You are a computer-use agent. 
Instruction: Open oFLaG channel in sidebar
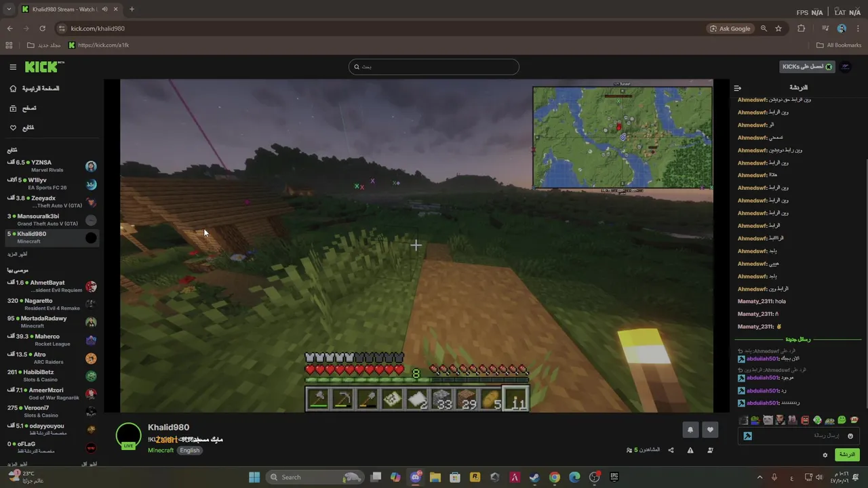pyautogui.click(x=52, y=447)
